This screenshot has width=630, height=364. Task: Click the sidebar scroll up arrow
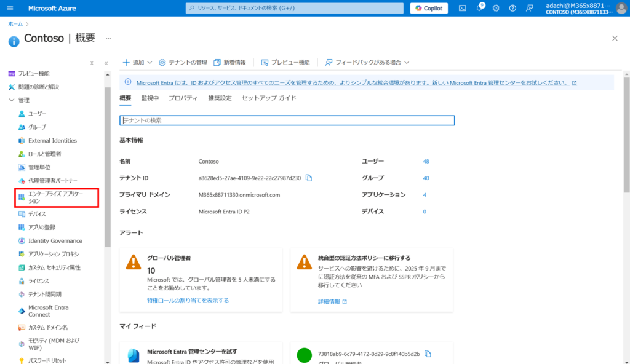click(x=107, y=75)
